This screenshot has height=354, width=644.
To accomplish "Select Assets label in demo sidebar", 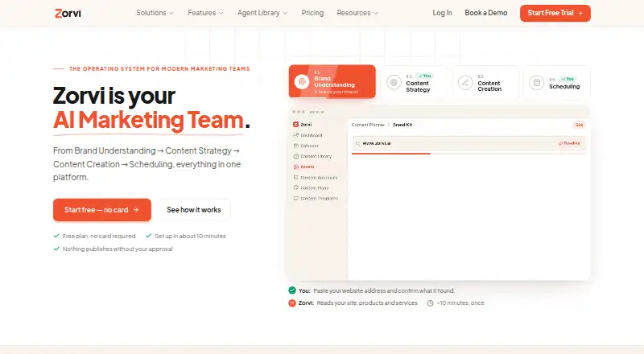I will [x=308, y=167].
